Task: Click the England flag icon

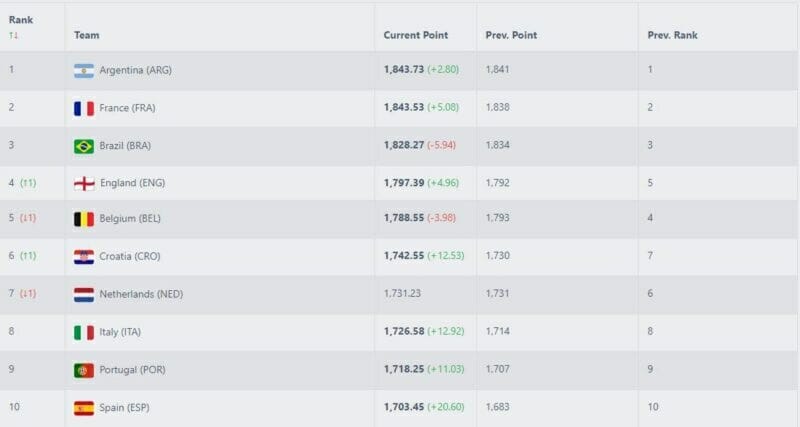Action: click(84, 183)
